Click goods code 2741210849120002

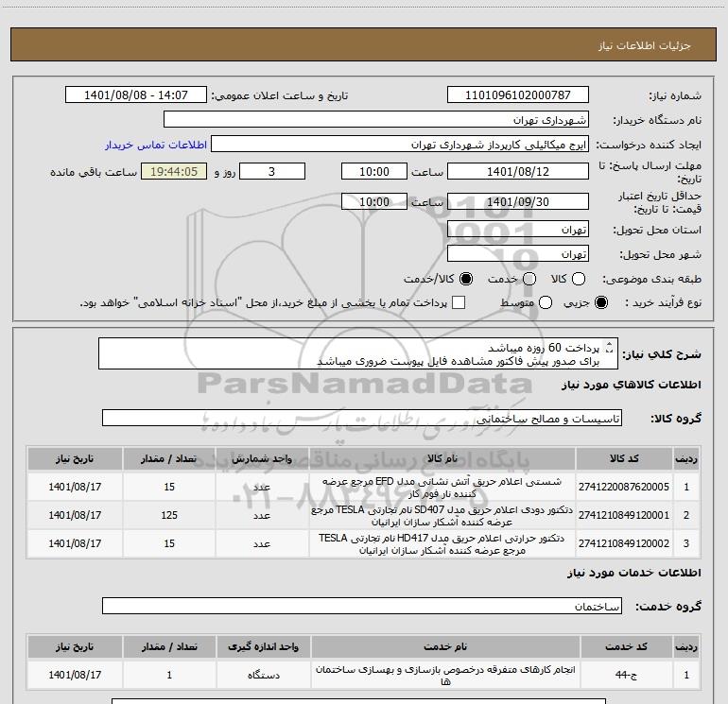[624, 543]
